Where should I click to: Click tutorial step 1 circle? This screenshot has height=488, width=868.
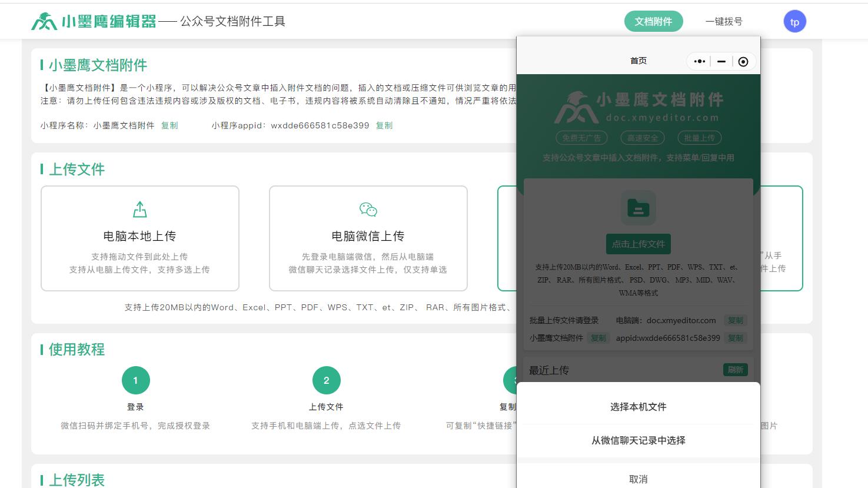pyautogui.click(x=136, y=380)
